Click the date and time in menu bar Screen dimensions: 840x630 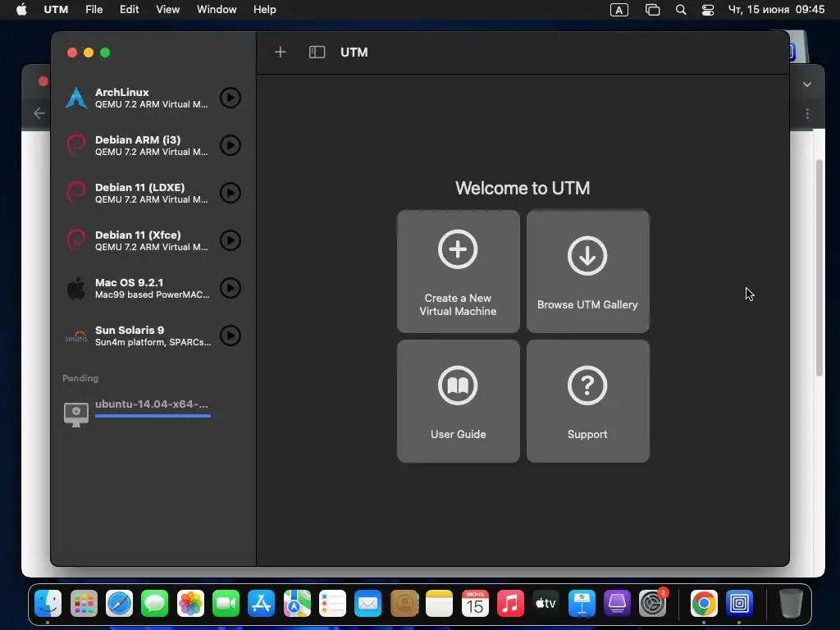point(776,10)
